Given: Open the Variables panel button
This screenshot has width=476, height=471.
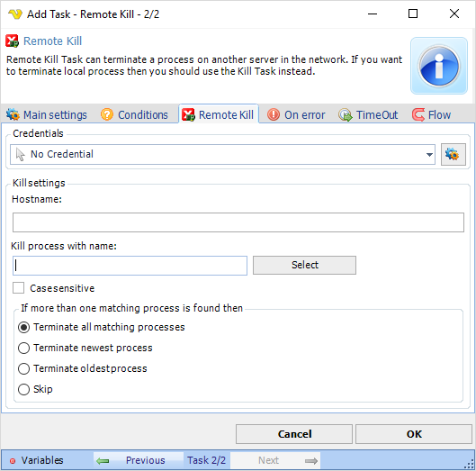Looking at the screenshot, I should tap(37, 461).
